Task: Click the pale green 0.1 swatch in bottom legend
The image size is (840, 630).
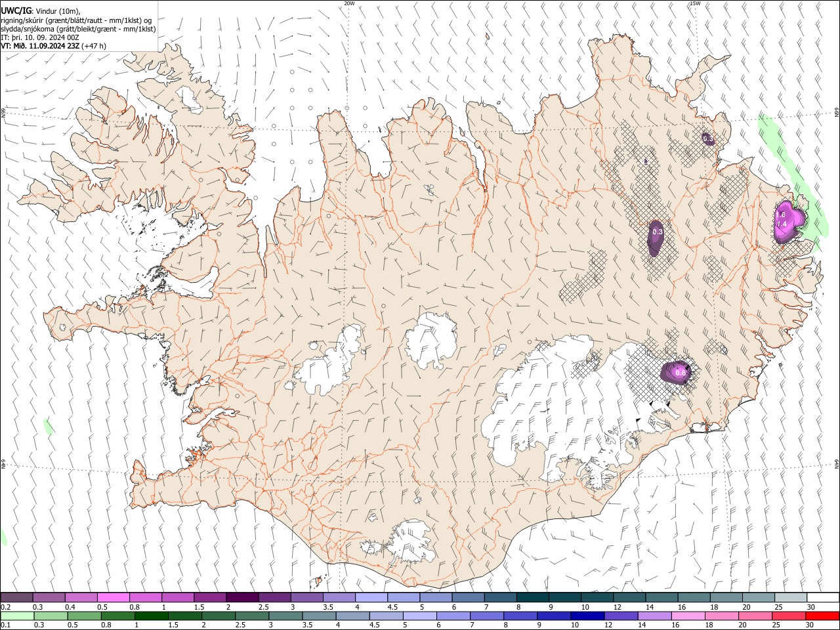Action: coord(17,616)
